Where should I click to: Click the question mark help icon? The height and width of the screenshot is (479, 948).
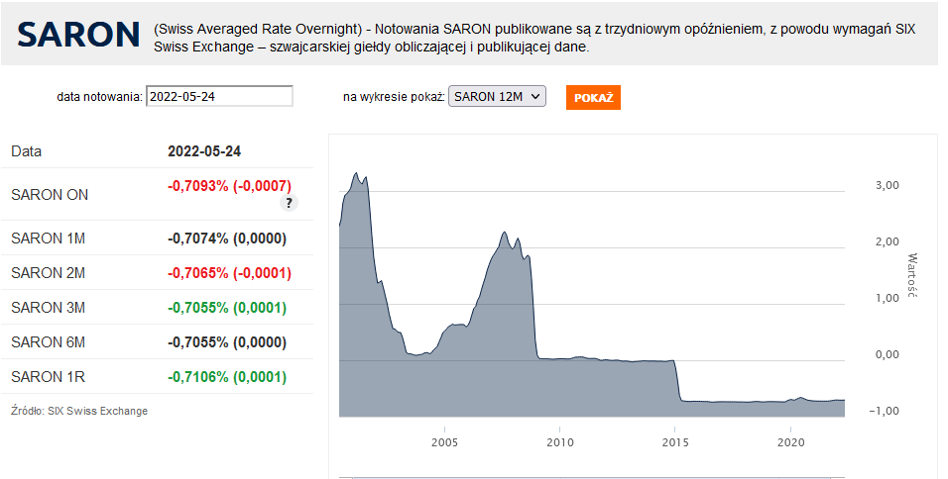289,203
